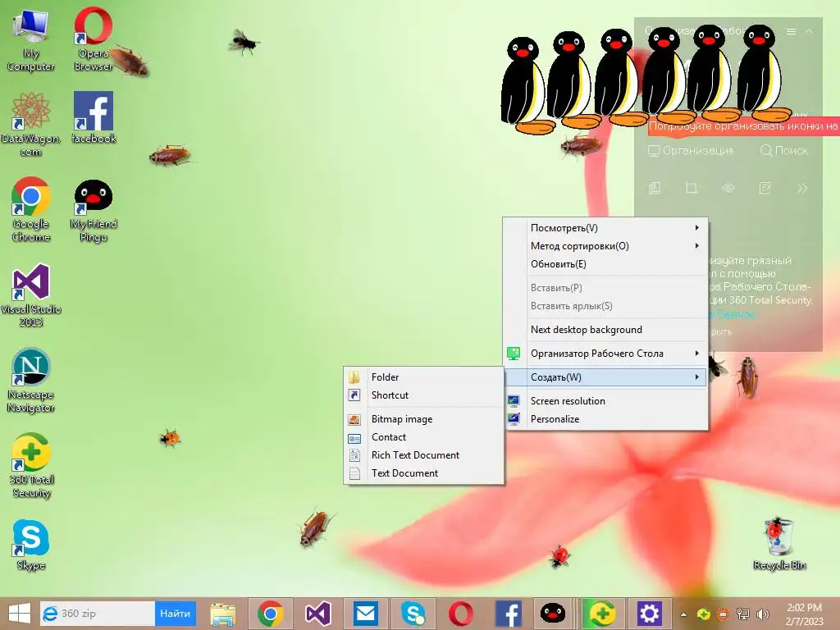Expand Организатор Рабочего Стола submenu
This screenshot has height=630, width=840.
[x=605, y=353]
